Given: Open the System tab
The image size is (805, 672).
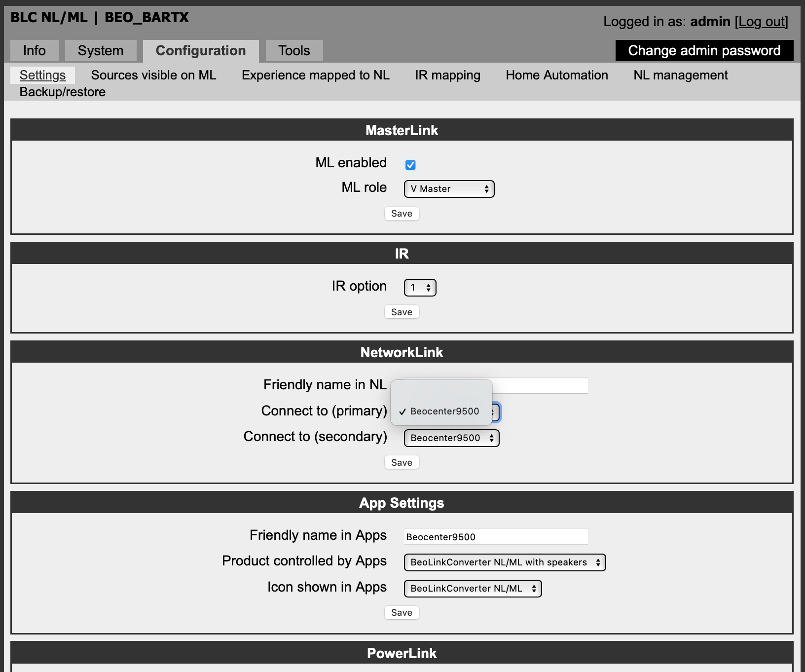Looking at the screenshot, I should click(101, 51).
